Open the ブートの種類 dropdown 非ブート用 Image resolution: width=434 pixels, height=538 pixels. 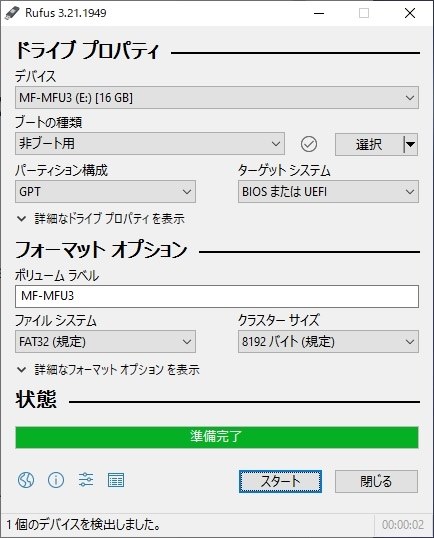click(150, 144)
